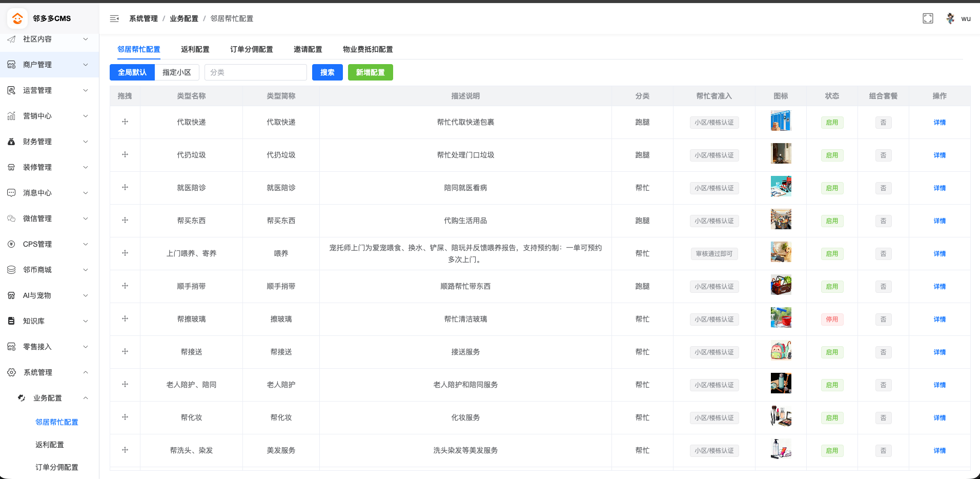Open the 顺手捎带 row icon thumbnail
This screenshot has width=980, height=479.
click(781, 285)
